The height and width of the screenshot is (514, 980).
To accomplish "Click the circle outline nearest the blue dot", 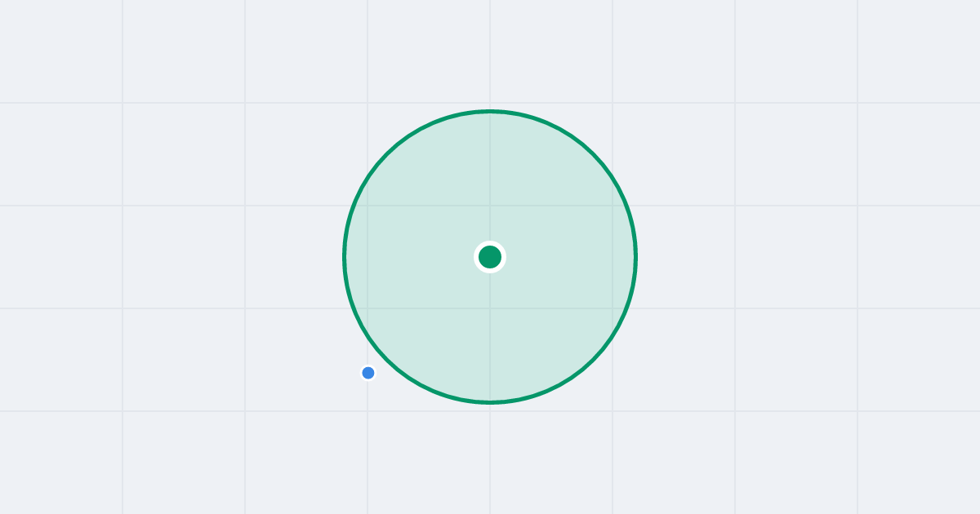I will click(x=385, y=357).
